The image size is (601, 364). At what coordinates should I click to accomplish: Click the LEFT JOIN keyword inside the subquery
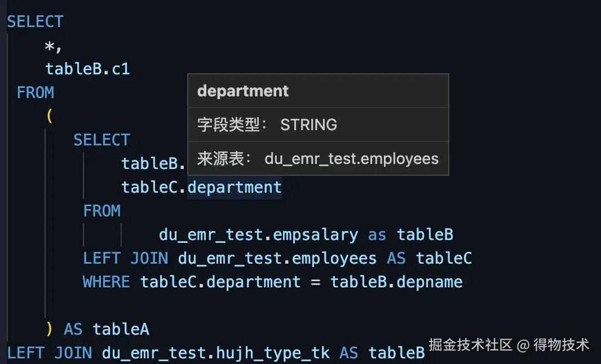point(125,258)
